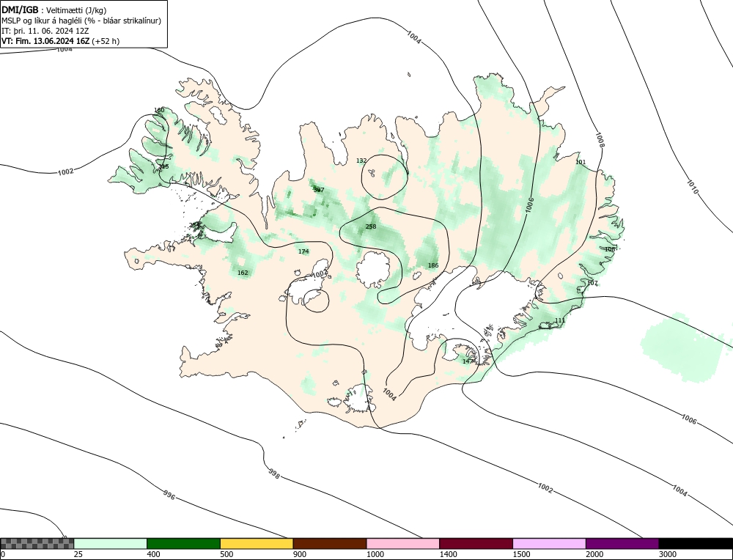
Task: Click the CAPE value 111
Action: (559, 320)
